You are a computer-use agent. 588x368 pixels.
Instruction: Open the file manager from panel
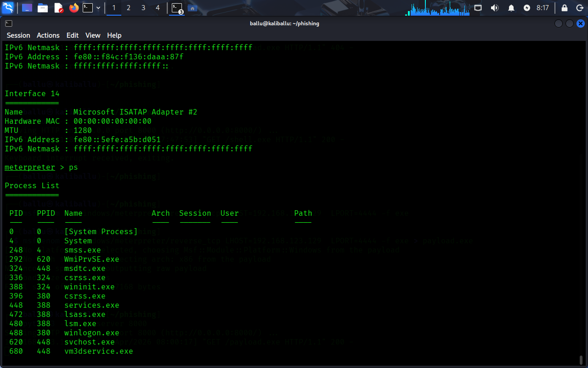(43, 8)
